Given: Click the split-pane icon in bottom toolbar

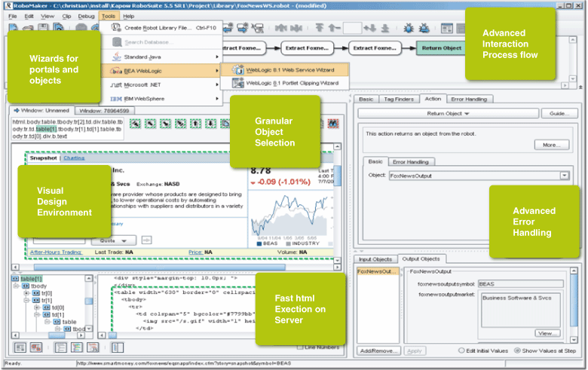Looking at the screenshot, I should click(118, 347).
